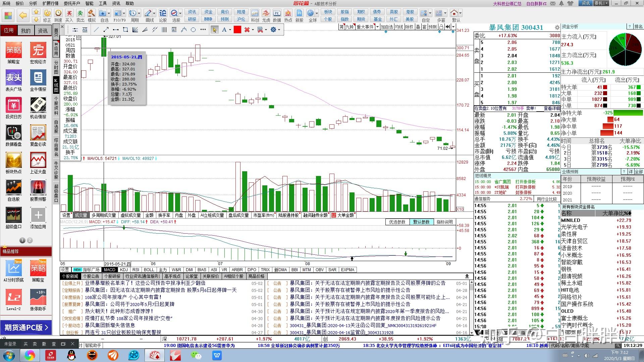Select the rectangle drawing tool
The width and height of the screenshot is (644, 362).
point(125,30)
